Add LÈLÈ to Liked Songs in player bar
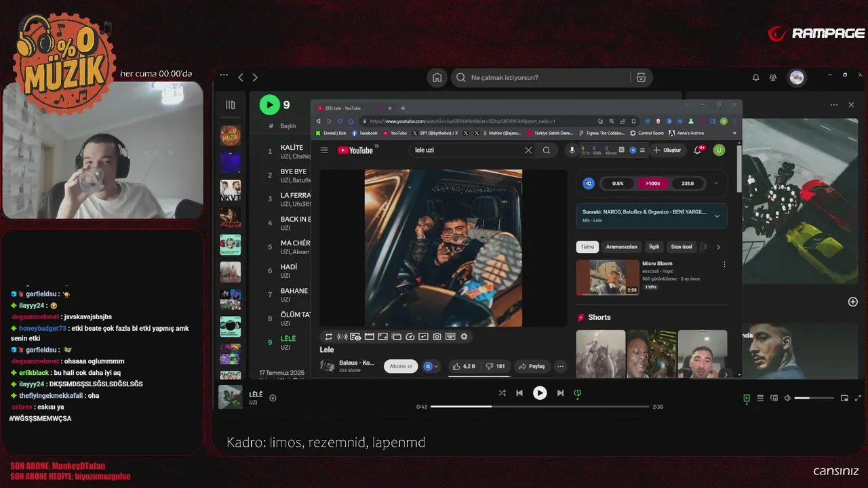868x488 pixels. coord(273,398)
